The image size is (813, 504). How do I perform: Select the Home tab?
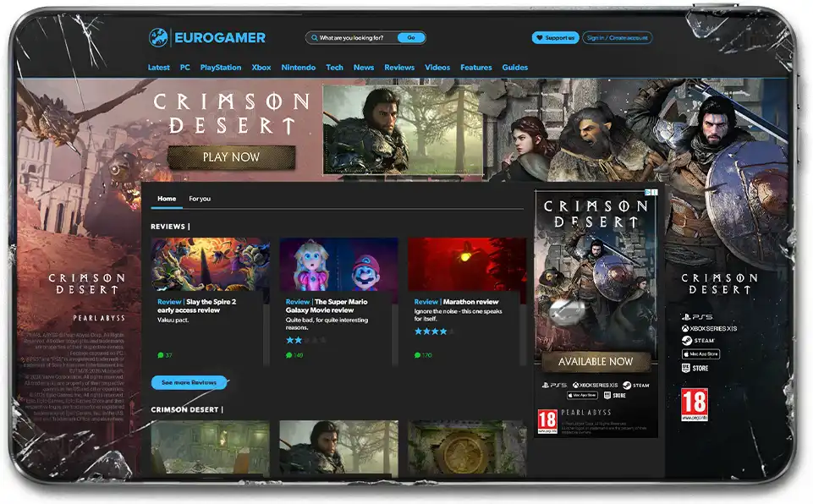[x=167, y=199]
